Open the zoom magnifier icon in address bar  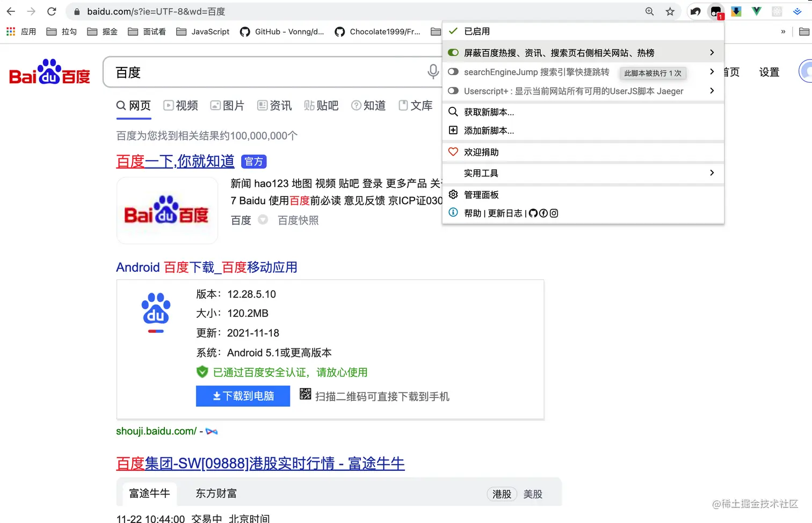649,11
